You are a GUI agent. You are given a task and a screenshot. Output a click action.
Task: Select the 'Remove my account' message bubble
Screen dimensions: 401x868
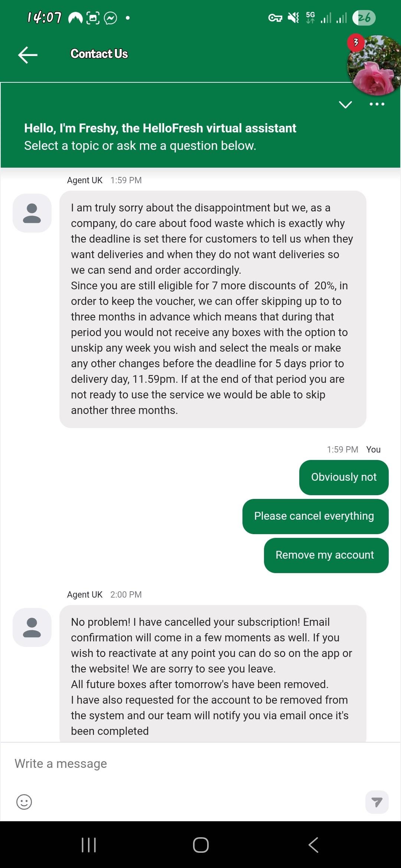[326, 555]
